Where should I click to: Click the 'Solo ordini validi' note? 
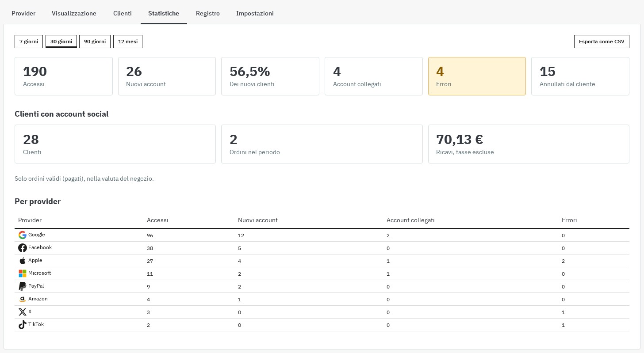tap(84, 179)
